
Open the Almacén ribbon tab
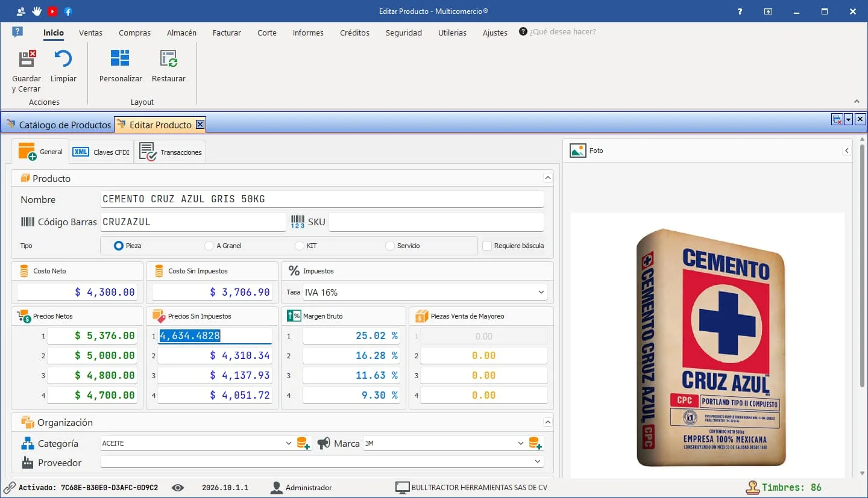[181, 33]
